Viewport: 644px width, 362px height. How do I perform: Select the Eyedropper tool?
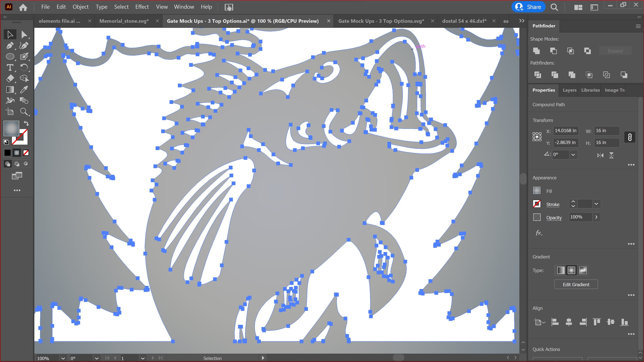[x=24, y=90]
